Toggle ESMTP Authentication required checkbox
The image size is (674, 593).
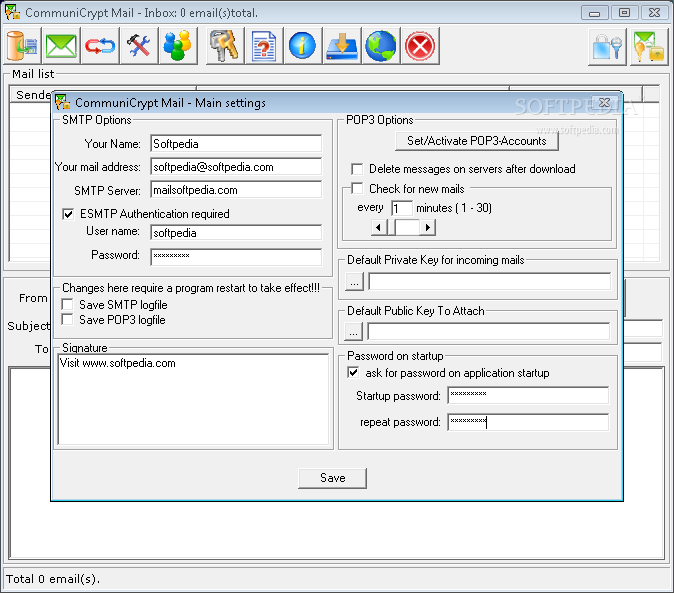click(x=68, y=214)
